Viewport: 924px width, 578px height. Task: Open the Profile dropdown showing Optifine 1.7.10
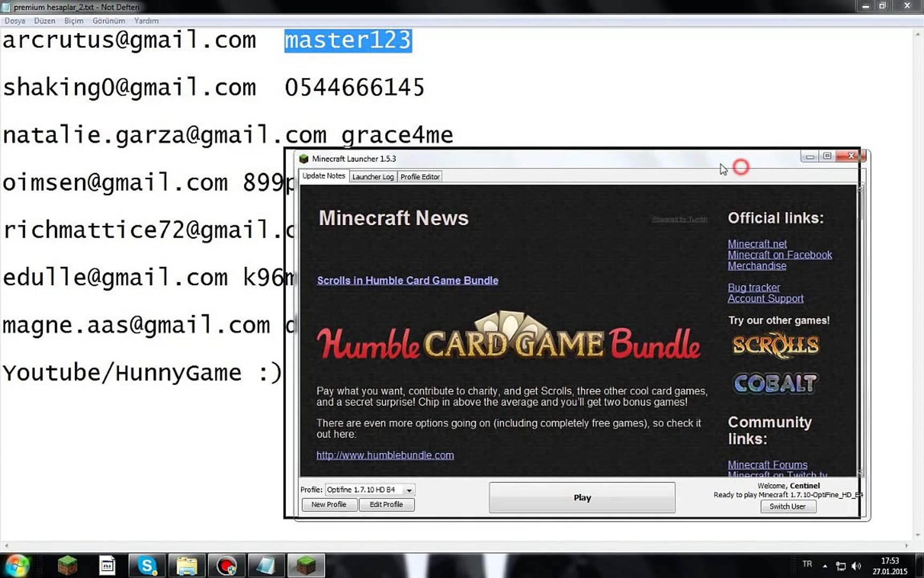click(x=369, y=490)
